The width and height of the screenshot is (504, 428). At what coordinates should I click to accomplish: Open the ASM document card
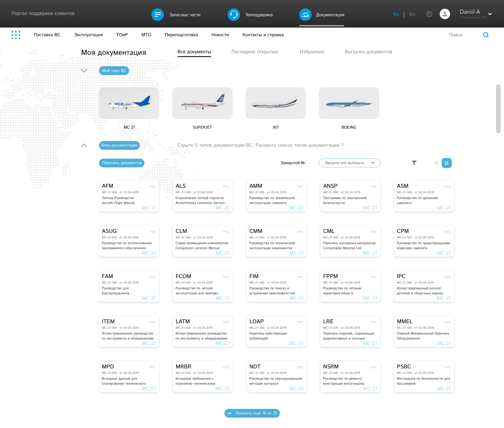(x=424, y=196)
